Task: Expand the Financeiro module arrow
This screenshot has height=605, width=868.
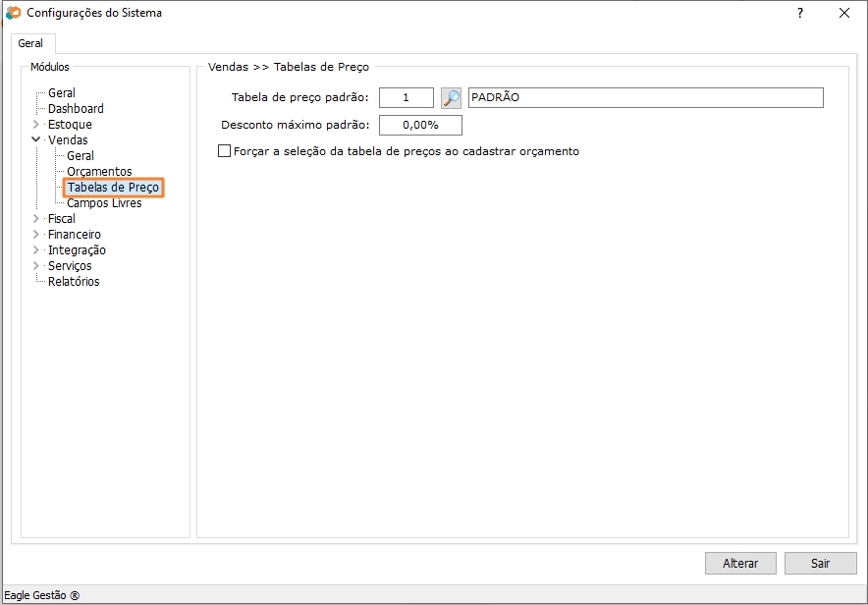Action: (36, 235)
